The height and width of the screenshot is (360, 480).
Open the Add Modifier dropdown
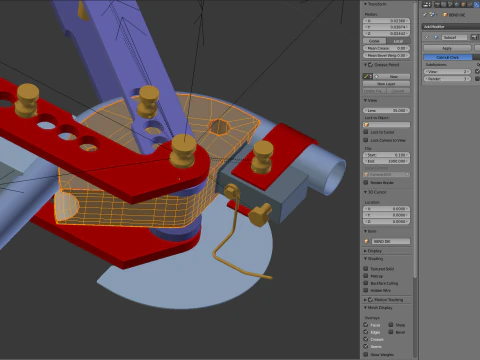(x=451, y=27)
